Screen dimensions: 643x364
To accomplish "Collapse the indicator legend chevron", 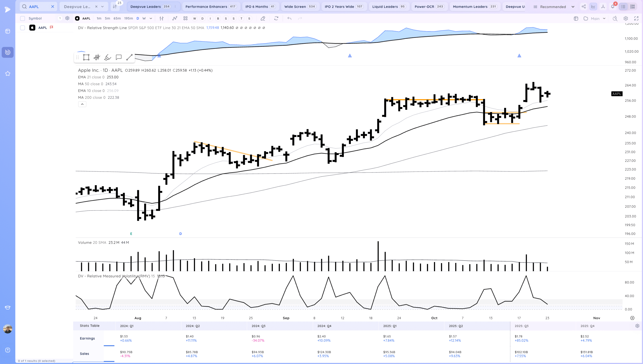I will pos(82,104).
